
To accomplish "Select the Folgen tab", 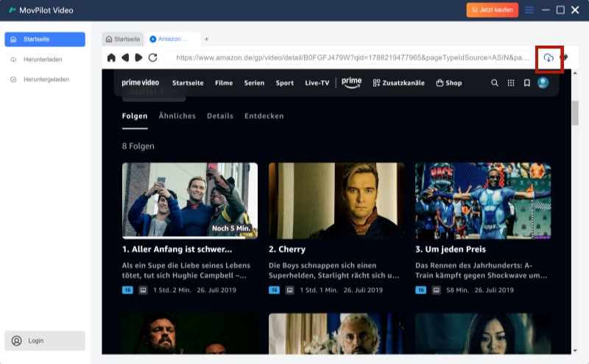I will point(135,116).
